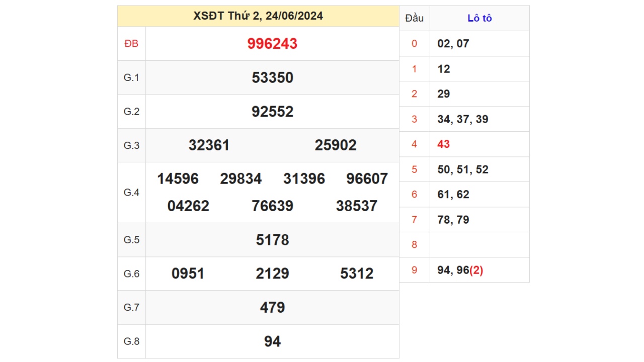Click head digit 0 in Đầu column
Image resolution: width=644 pixels, height=362 pixels.
415,44
